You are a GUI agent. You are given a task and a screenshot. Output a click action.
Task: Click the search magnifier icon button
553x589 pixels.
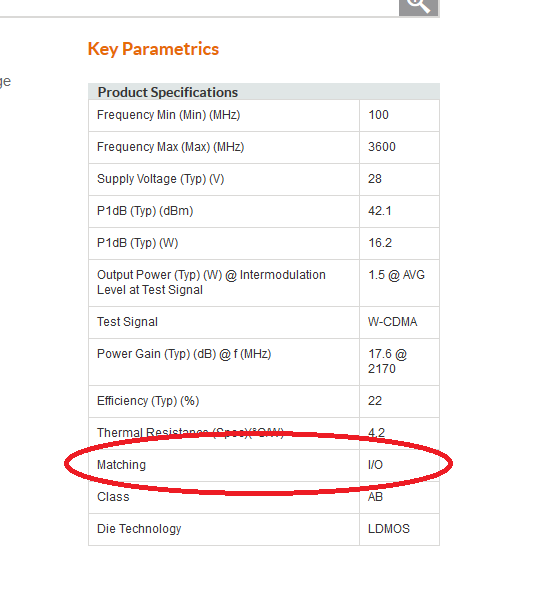[419, 8]
